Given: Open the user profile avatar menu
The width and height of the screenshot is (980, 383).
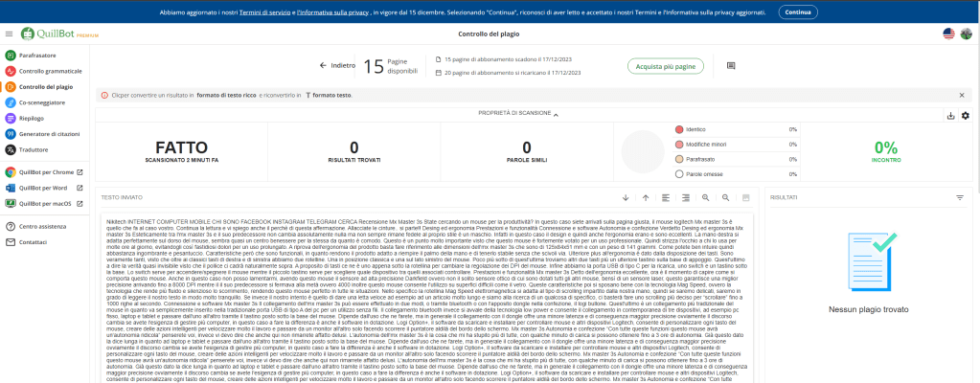Looking at the screenshot, I should [966, 34].
